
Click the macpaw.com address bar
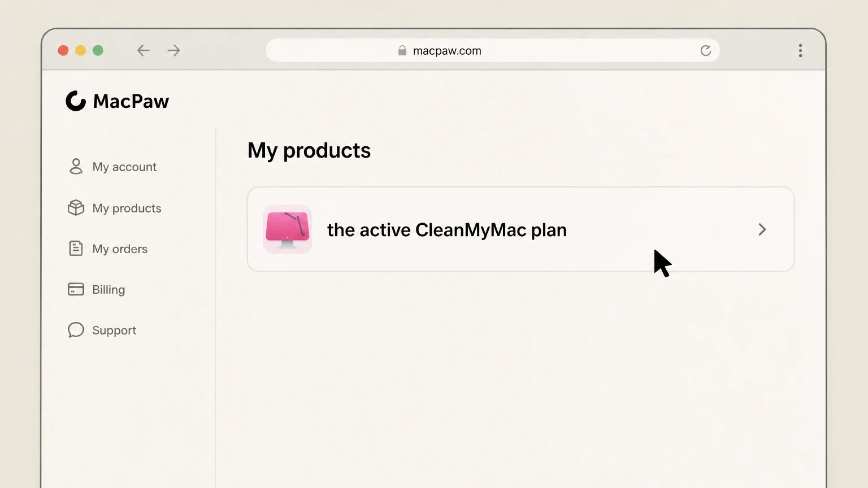point(493,50)
